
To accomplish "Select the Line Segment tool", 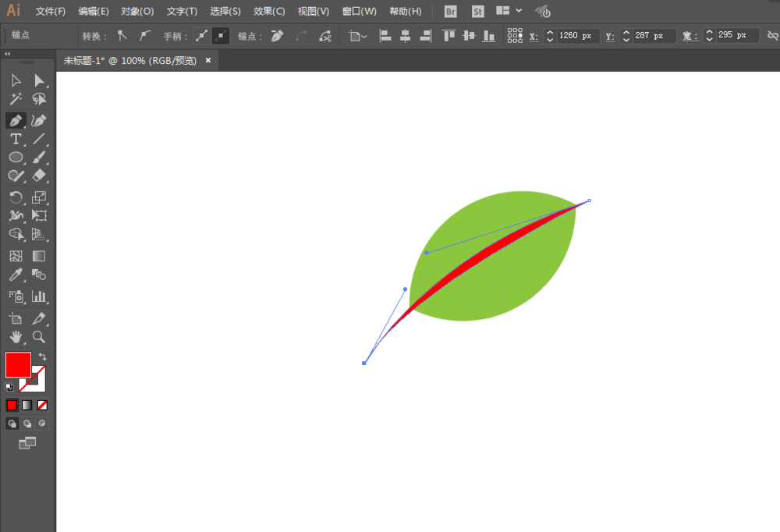I will (x=39, y=139).
